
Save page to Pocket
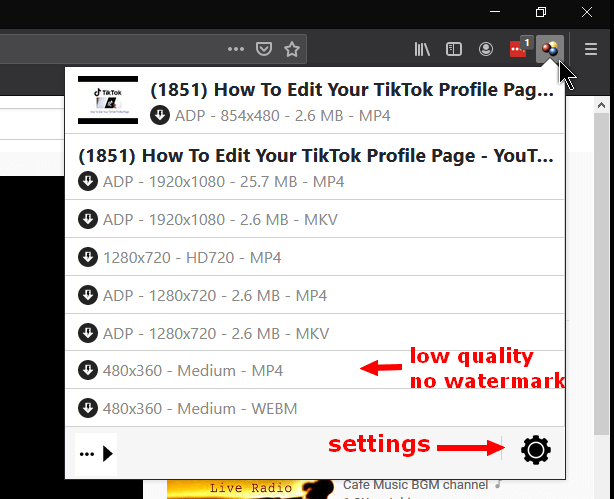coord(264,49)
